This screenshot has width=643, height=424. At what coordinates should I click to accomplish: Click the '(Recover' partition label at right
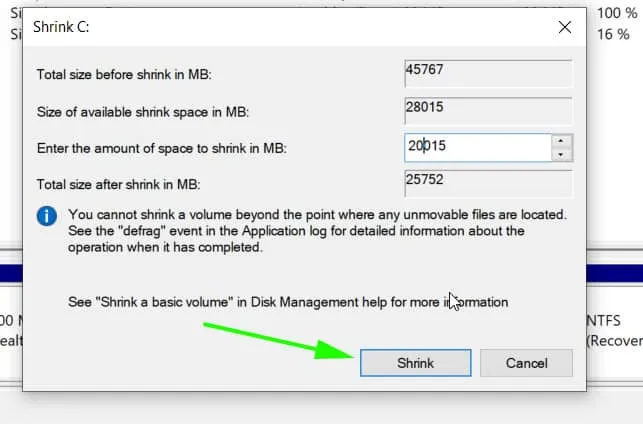(x=612, y=340)
